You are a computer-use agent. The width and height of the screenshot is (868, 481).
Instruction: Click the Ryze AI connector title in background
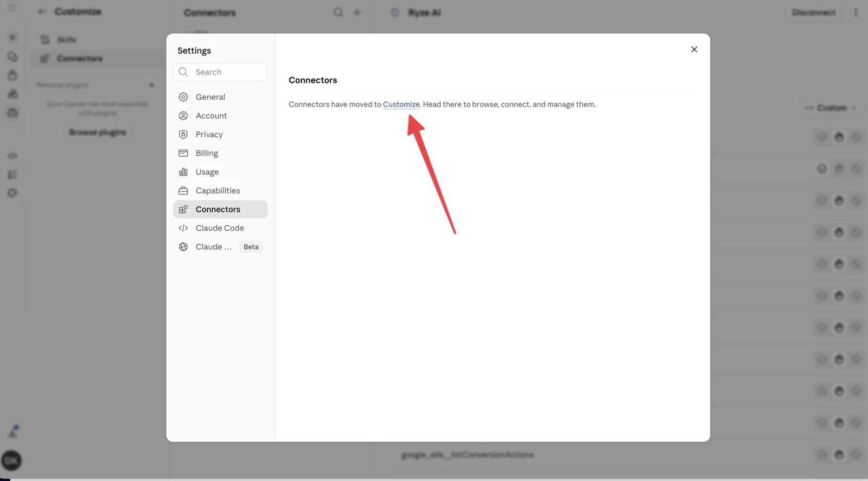[424, 12]
